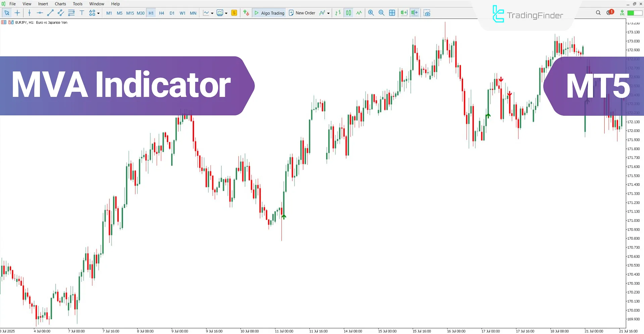Open the search magnifier icon

[598, 13]
